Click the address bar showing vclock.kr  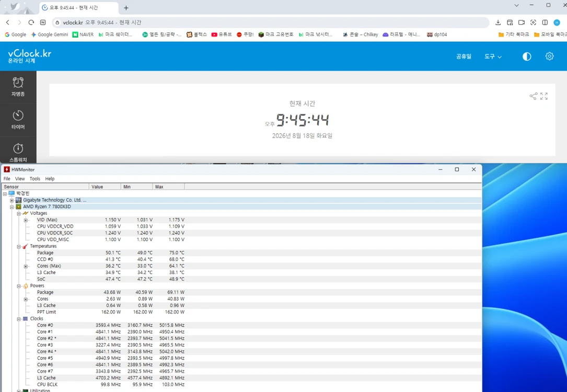click(271, 22)
